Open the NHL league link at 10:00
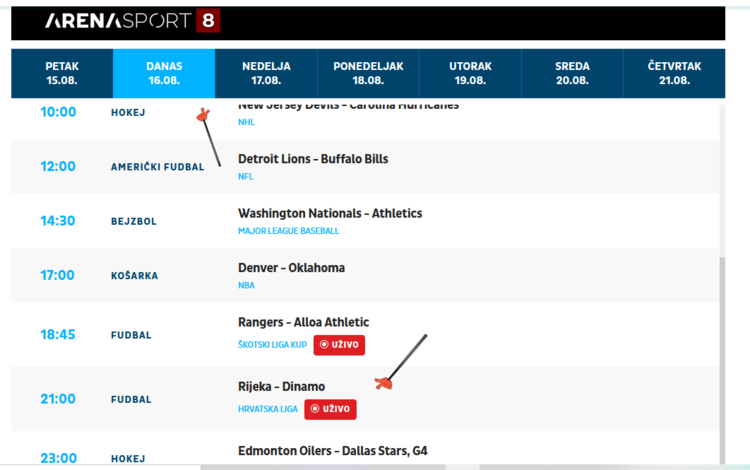 coord(246,122)
